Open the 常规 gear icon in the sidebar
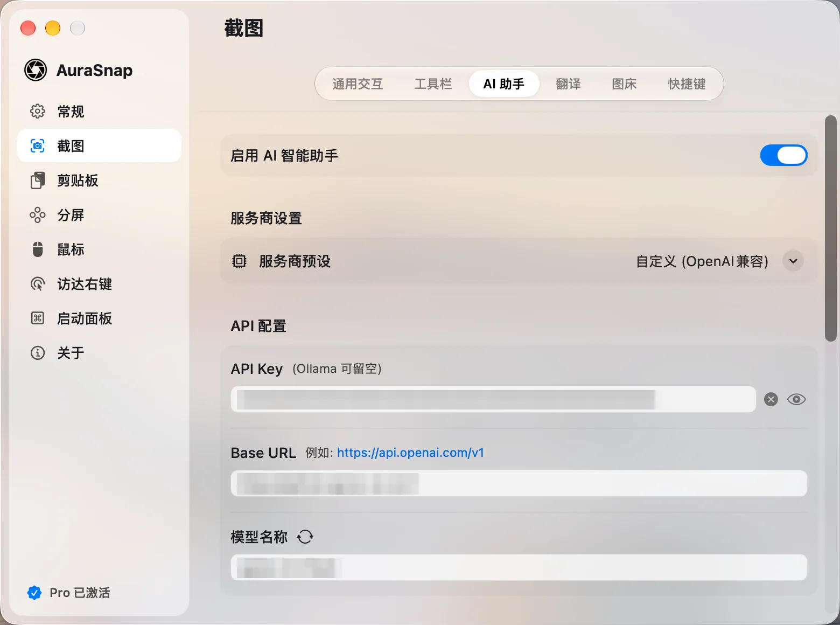This screenshot has height=625, width=840. click(37, 111)
